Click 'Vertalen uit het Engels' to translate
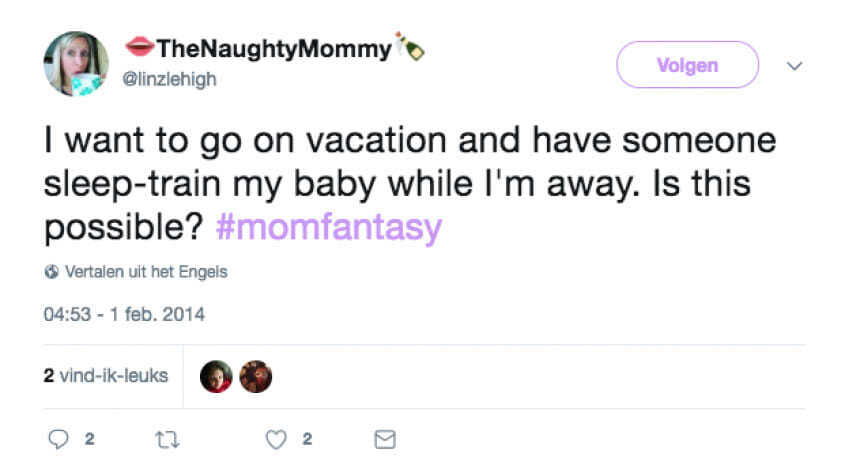Image resolution: width=845 pixels, height=476 pixels. coord(145,272)
